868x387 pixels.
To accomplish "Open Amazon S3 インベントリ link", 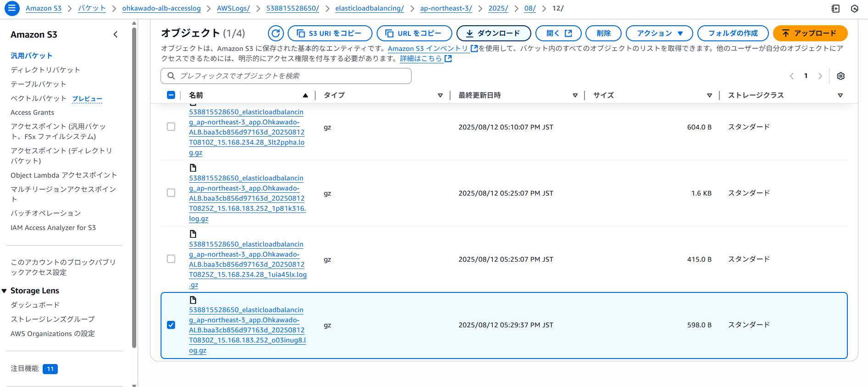I will (x=433, y=48).
